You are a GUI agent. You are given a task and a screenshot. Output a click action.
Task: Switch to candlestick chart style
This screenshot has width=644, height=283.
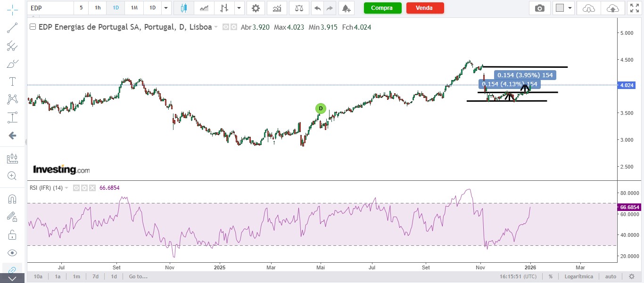(x=184, y=8)
